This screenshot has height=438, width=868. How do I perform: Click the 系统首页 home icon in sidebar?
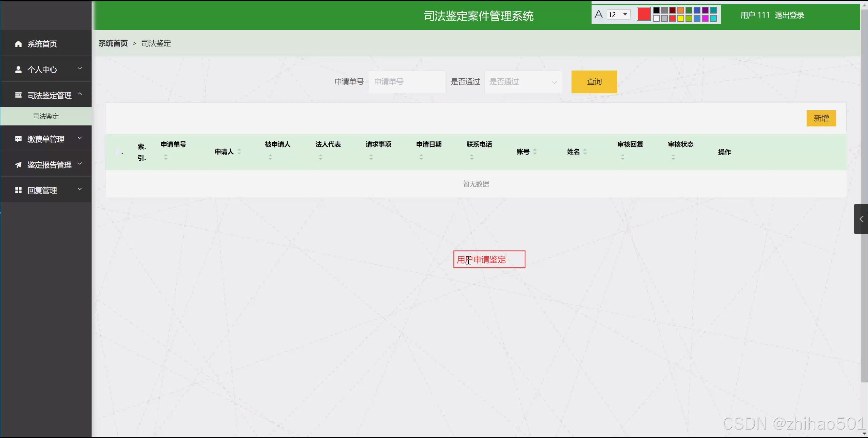coord(18,43)
